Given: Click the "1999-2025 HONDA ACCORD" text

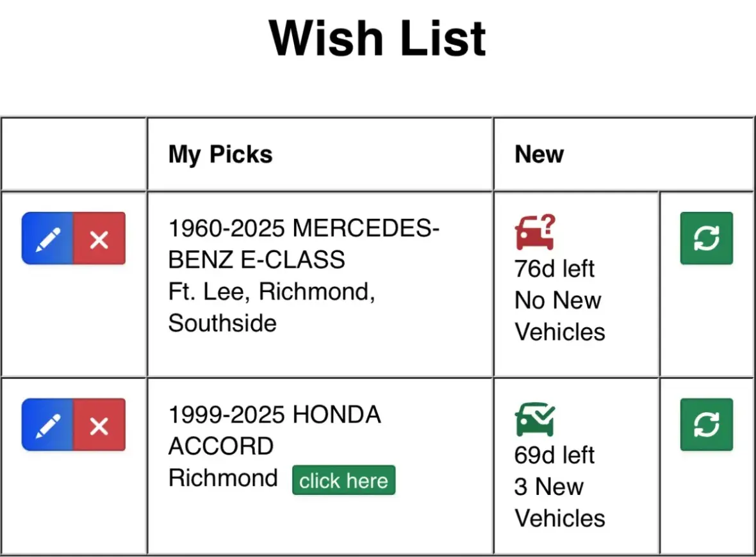Looking at the screenshot, I should pos(274,430).
